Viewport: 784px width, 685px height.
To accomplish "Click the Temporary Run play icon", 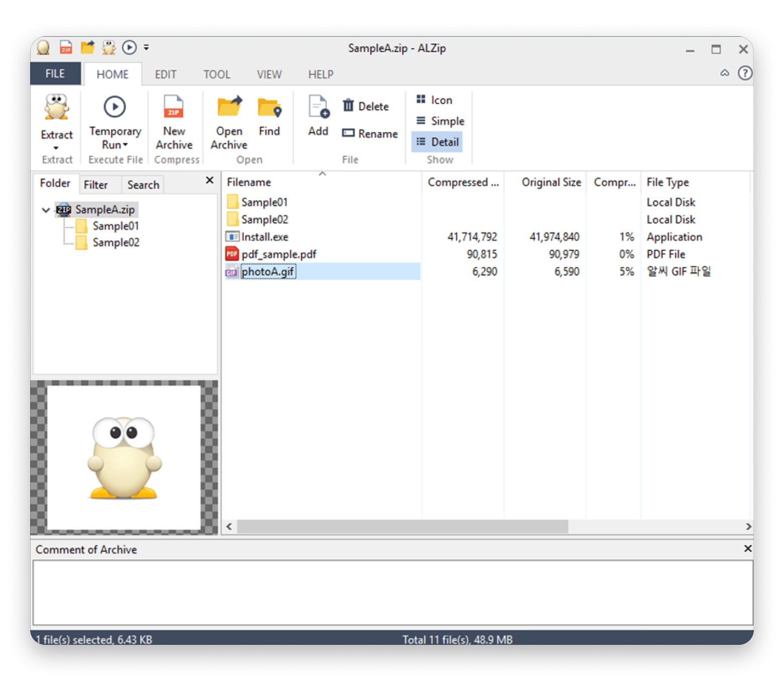I will 115,107.
